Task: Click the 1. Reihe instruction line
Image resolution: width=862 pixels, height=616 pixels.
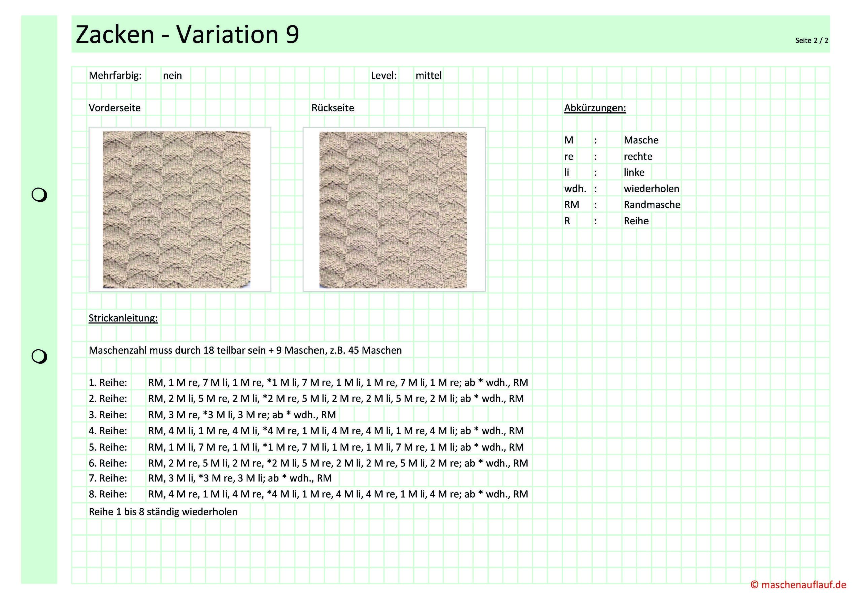Action: [337, 382]
